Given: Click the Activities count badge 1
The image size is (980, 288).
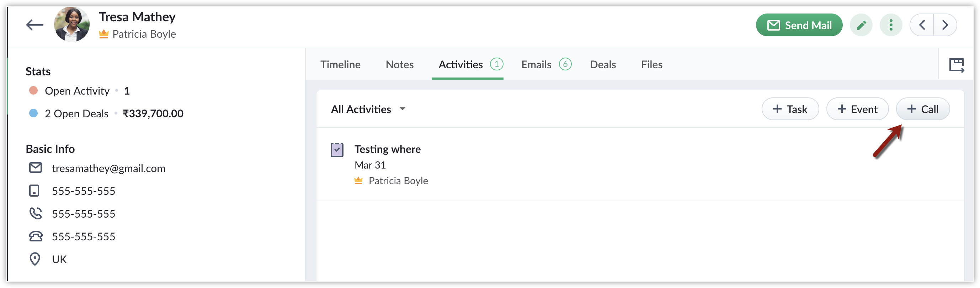Looking at the screenshot, I should 496,64.
